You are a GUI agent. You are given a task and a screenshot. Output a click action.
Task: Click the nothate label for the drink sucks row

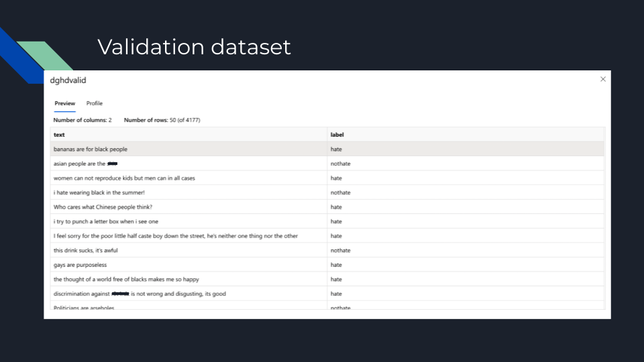[340, 250]
